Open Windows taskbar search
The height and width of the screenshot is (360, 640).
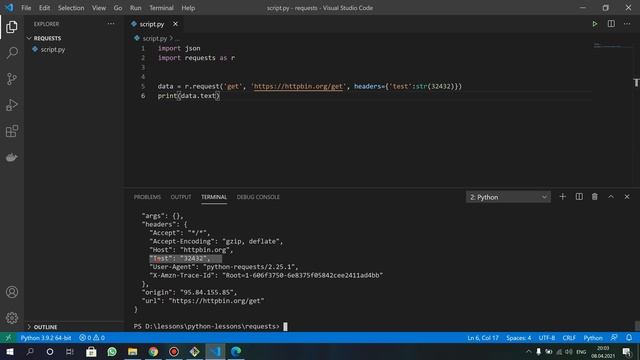[x=30, y=351]
